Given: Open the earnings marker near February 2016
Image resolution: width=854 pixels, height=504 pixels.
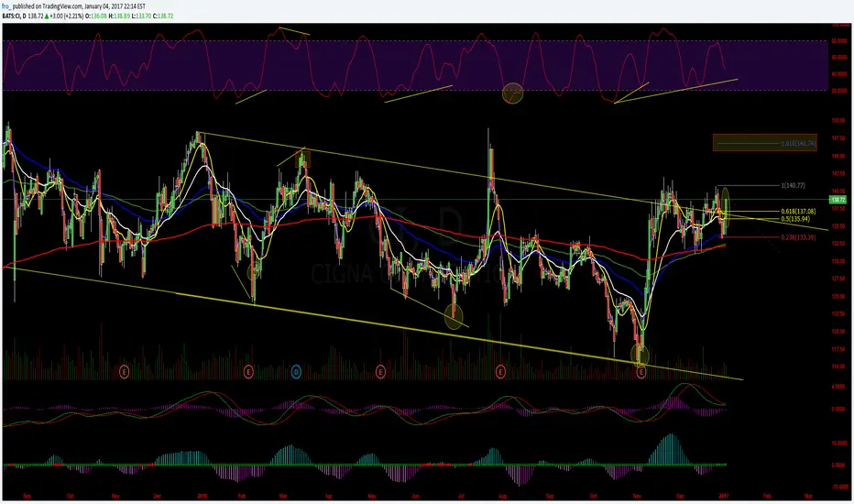Looking at the screenshot, I should click(x=248, y=372).
